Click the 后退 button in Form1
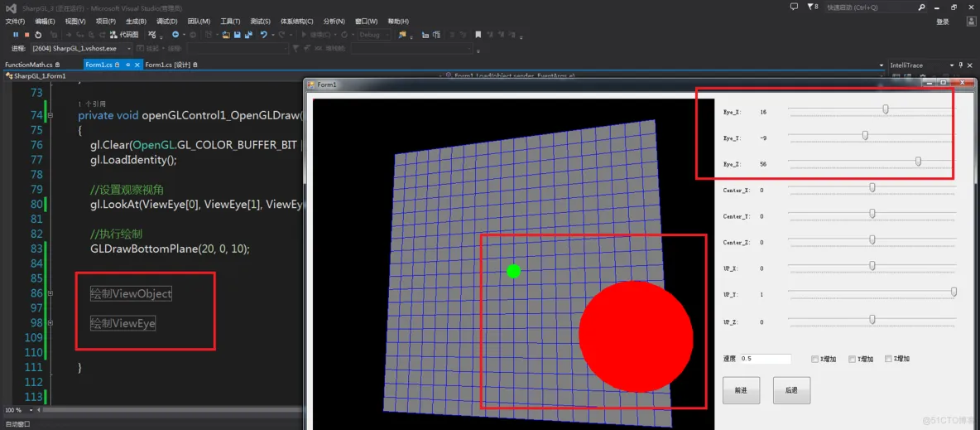The image size is (980, 430). (x=791, y=390)
